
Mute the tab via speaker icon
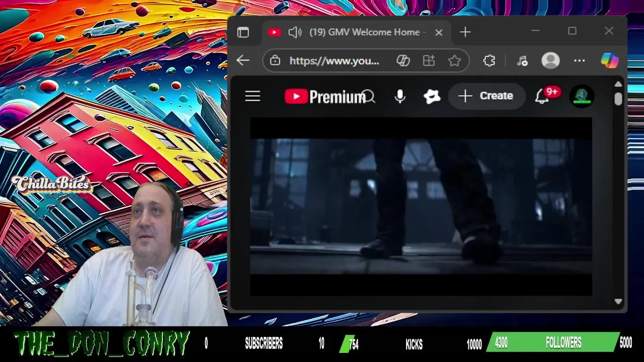coord(295,32)
